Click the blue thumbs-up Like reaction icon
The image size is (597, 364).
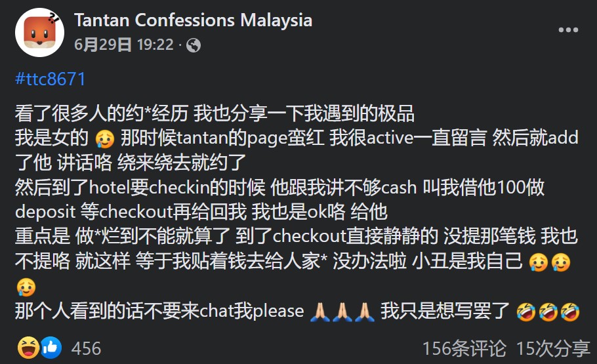[51, 347]
